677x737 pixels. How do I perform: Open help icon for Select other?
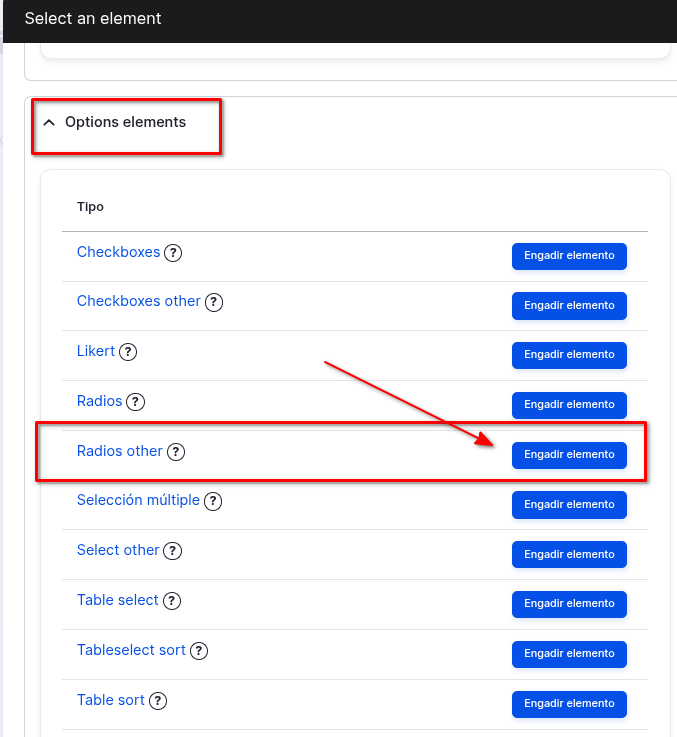click(173, 551)
